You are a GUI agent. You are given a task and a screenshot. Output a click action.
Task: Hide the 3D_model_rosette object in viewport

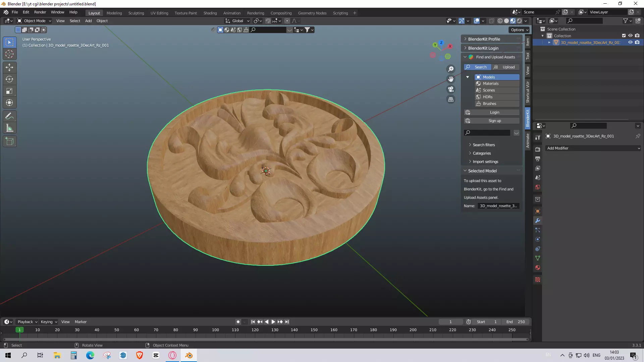[x=630, y=43]
